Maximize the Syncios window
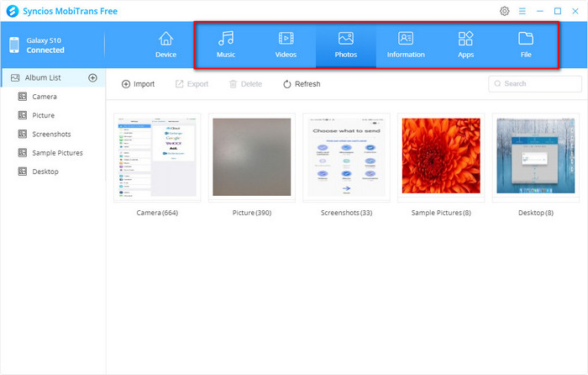Viewport: 588px width, 375px height. [558, 11]
